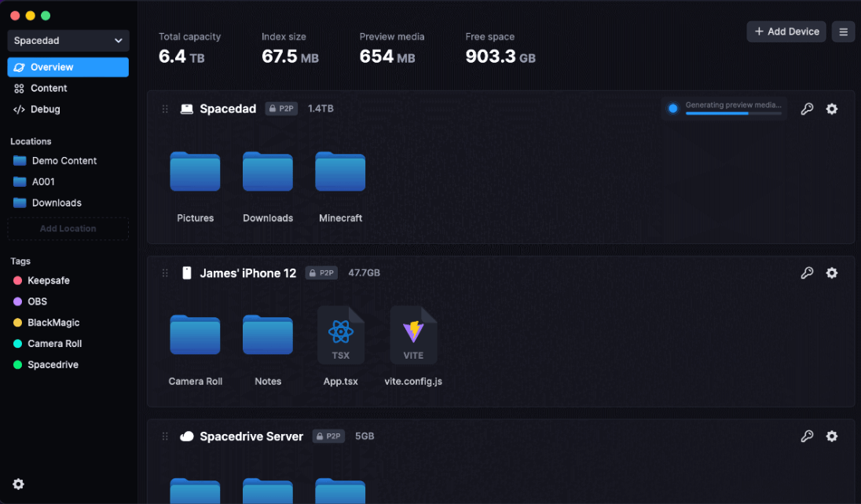Click the Locations section header
861x504 pixels.
[x=31, y=141]
